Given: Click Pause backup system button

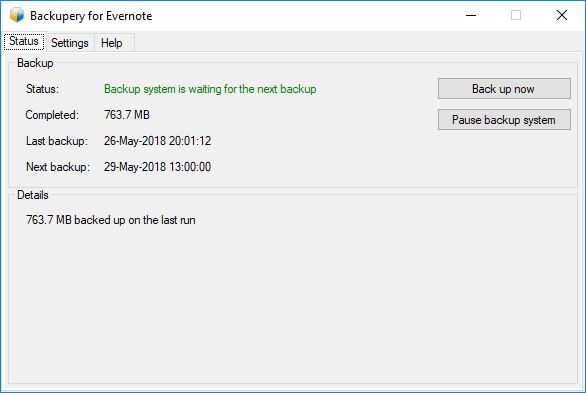Looking at the screenshot, I should [x=504, y=120].
